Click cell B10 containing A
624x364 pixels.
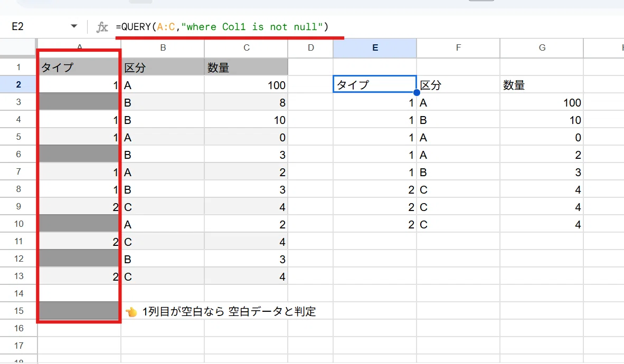(163, 224)
